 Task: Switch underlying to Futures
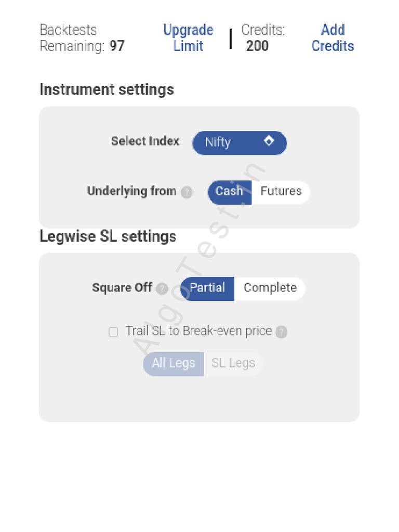(281, 192)
